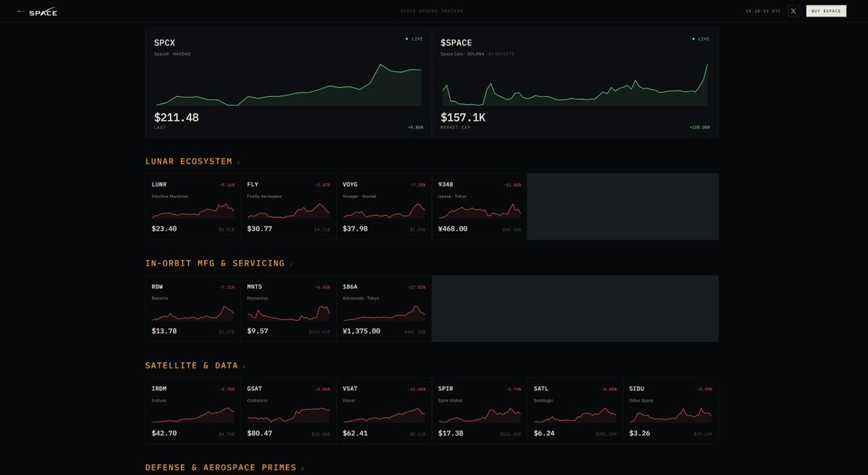Click the $17.38 price on Spire Global
The width and height of the screenshot is (868, 475).
point(451,433)
